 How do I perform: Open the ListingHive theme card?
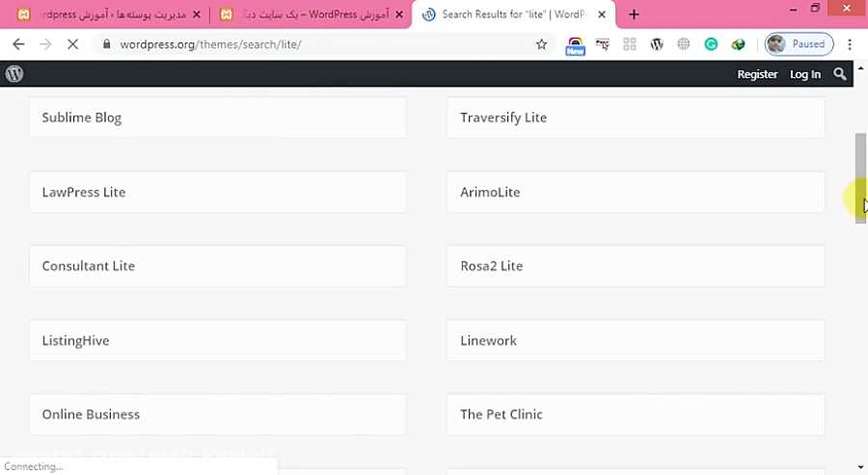[218, 341]
